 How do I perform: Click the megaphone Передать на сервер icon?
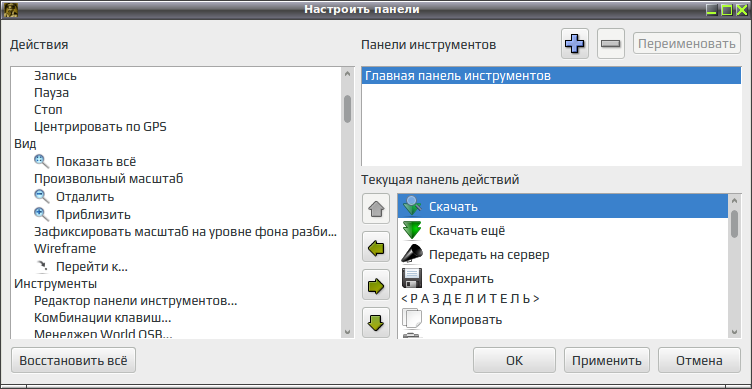tap(411, 254)
